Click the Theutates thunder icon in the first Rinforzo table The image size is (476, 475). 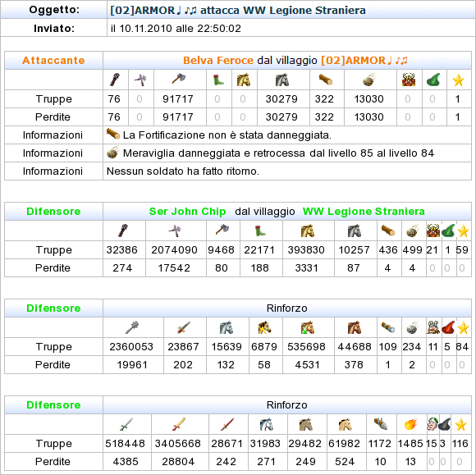click(264, 327)
